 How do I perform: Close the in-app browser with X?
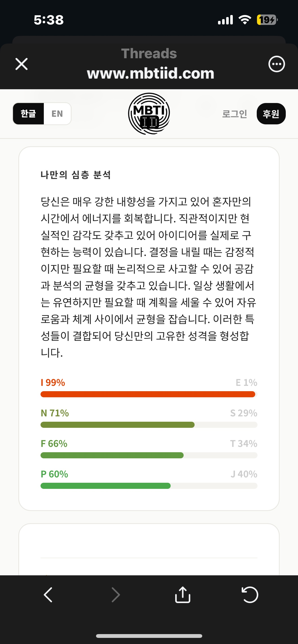pyautogui.click(x=22, y=64)
